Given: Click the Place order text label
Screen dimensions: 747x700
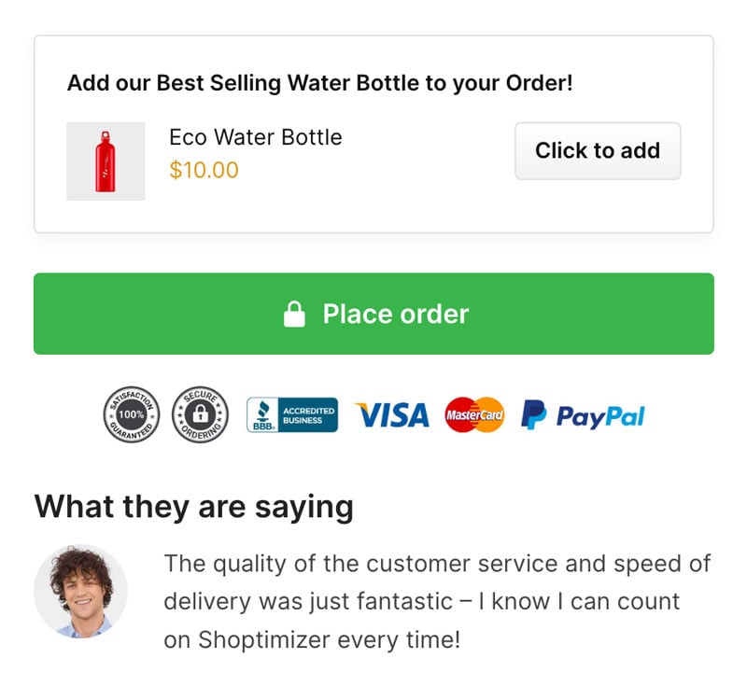Looking at the screenshot, I should coord(396,315).
